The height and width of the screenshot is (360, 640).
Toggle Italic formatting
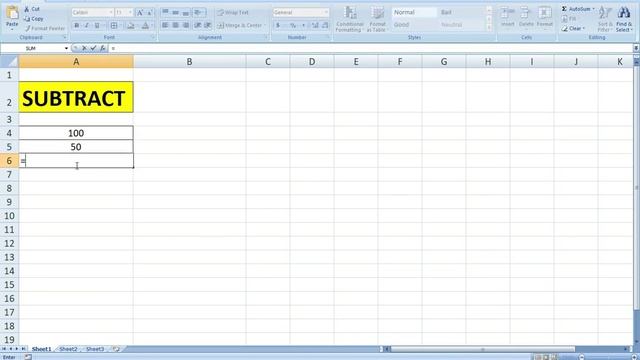pos(87,25)
